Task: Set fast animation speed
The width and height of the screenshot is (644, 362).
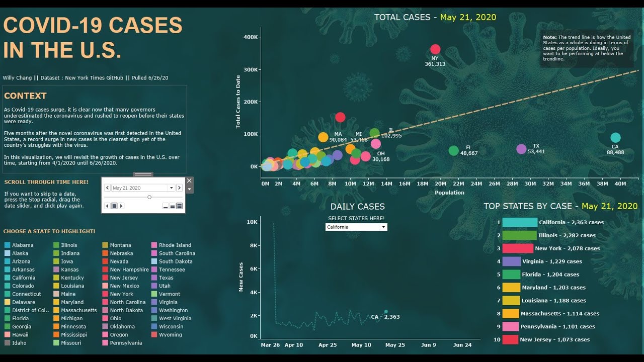Action: 180,206
